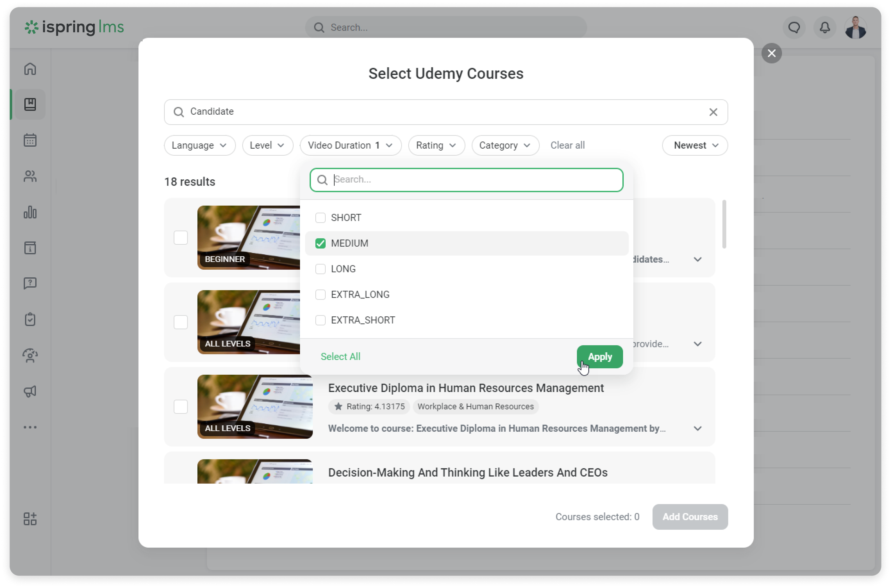Screen dimensions: 891x588
Task: Click the Apply button
Action: coord(599,357)
